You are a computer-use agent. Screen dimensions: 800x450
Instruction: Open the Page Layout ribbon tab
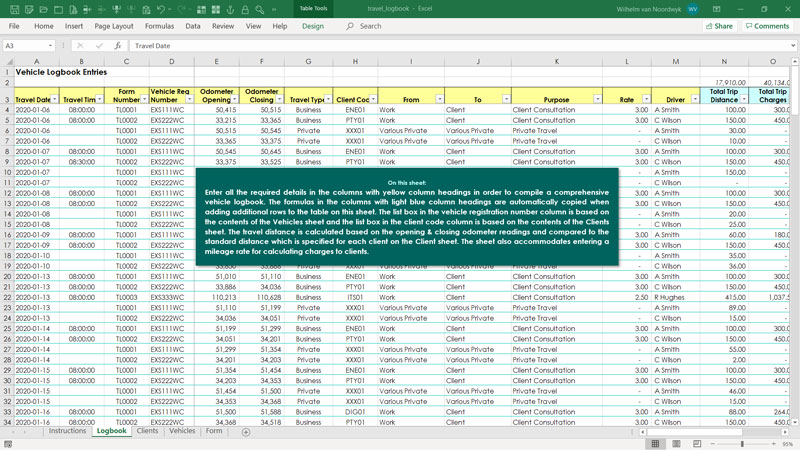coord(113,26)
